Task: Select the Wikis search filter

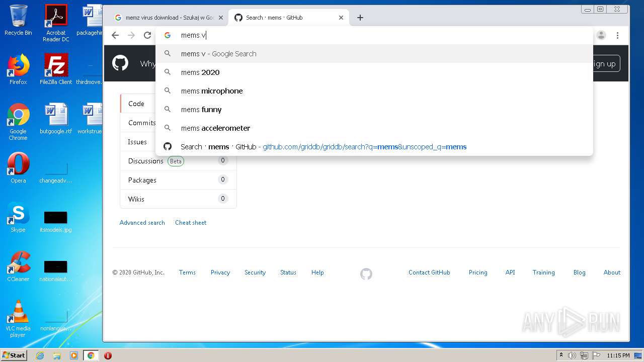Action: coord(178,199)
